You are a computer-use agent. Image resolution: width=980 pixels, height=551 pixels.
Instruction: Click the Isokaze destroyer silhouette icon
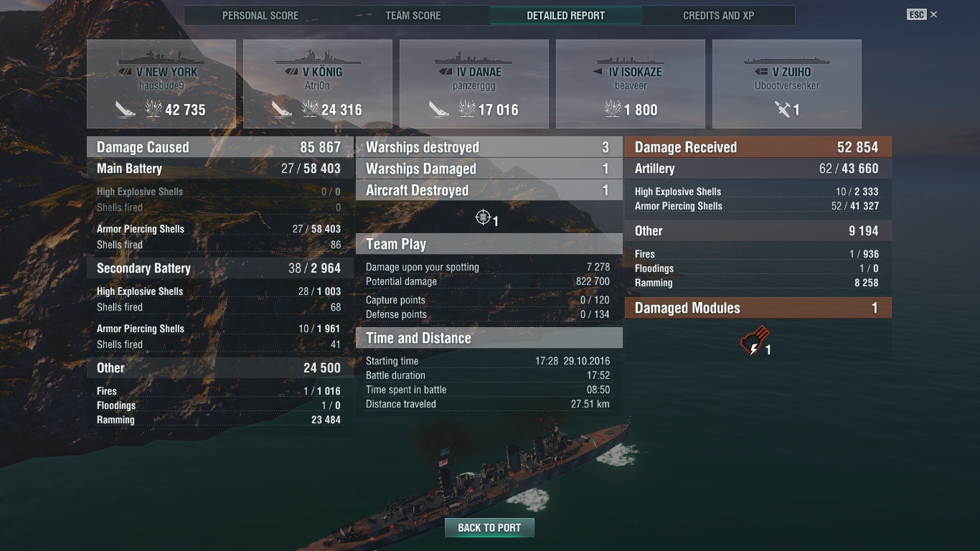[x=631, y=59]
